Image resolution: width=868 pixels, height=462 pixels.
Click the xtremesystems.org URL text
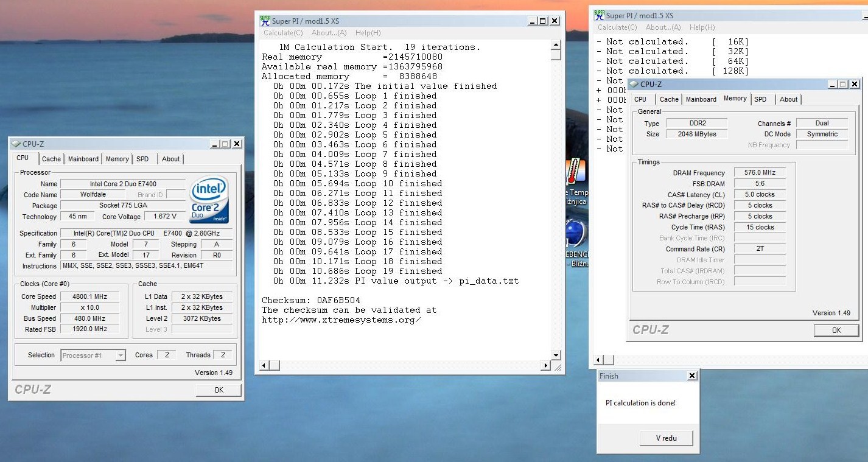341,320
